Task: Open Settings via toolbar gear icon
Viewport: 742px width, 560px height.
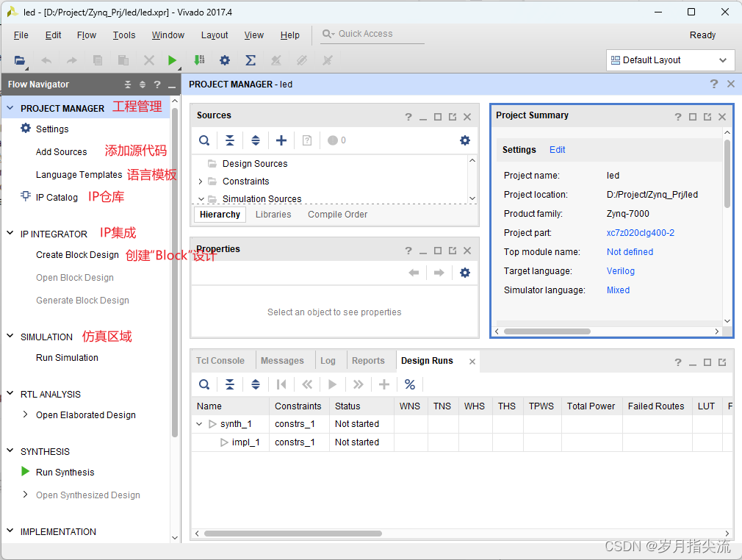Action: [225, 60]
